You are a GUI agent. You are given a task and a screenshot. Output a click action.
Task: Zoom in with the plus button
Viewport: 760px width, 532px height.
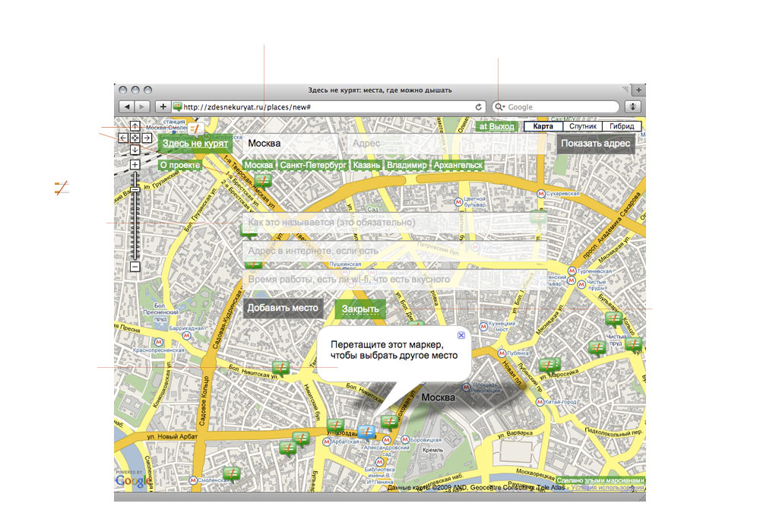[135, 164]
